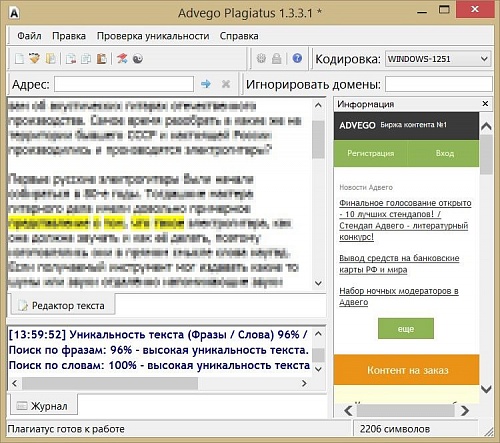500x443 pixels.
Task: Click text editor scrollbar down arrow
Action: 318,283
